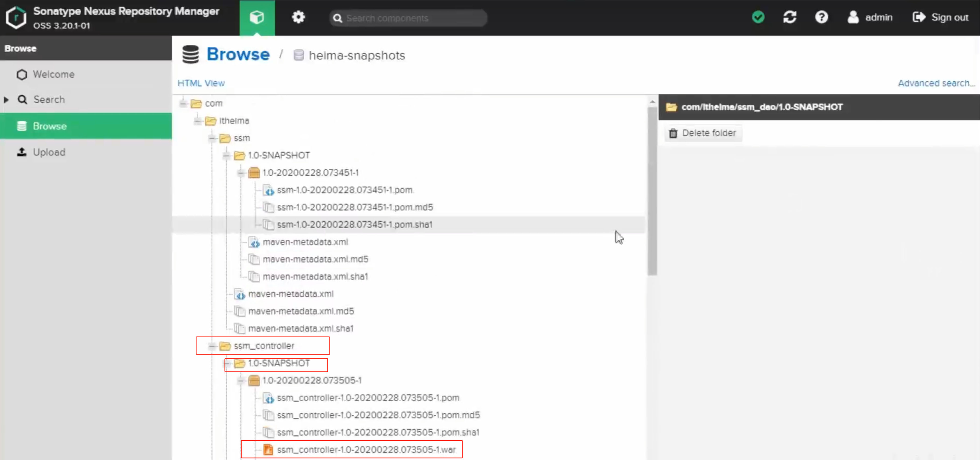Click the Browse database icon beside title
Image resolution: width=980 pixels, height=460 pixels.
pos(190,54)
